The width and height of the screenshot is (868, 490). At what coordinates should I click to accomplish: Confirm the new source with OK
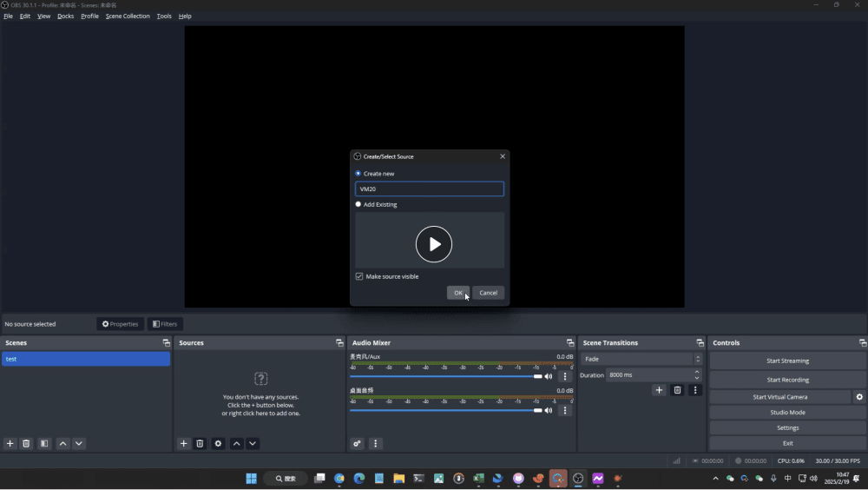point(458,293)
